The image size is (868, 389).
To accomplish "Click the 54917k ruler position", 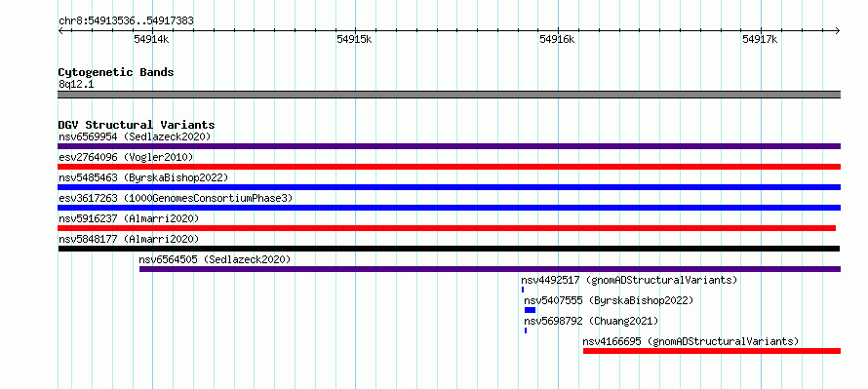I will pos(761,39).
